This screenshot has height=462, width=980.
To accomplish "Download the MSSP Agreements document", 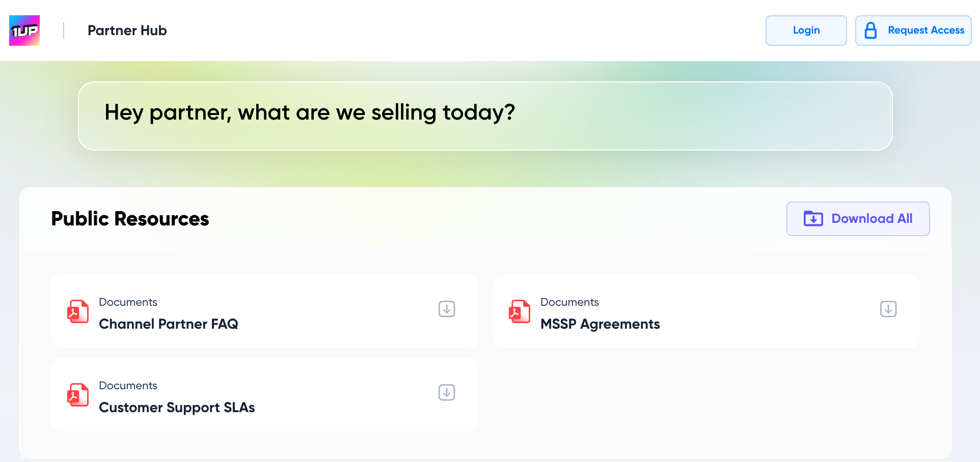I will coord(888,309).
